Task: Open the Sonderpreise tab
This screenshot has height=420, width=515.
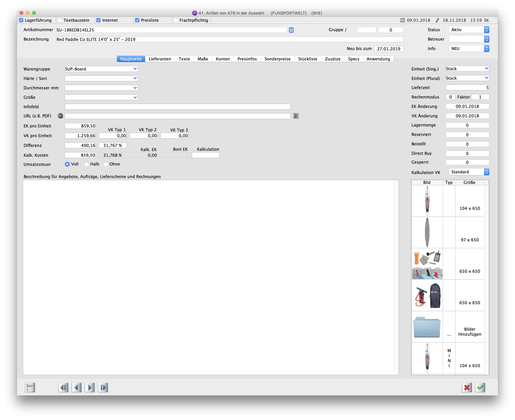Action: pos(277,59)
